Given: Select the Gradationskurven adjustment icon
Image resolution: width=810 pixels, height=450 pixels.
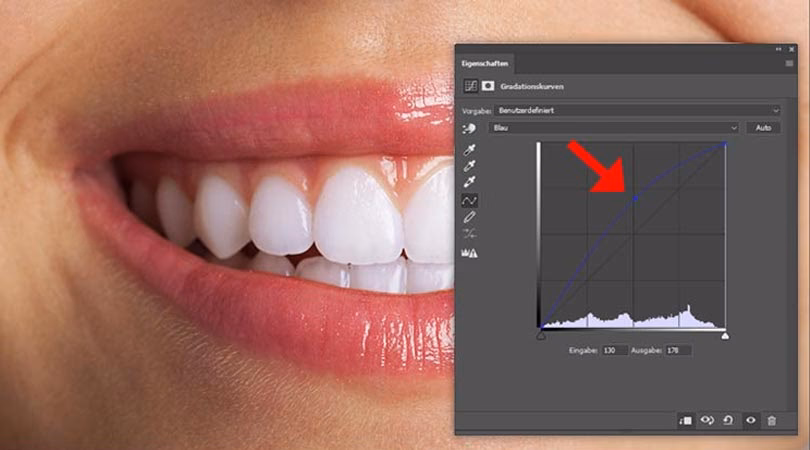Looking at the screenshot, I should (x=470, y=86).
